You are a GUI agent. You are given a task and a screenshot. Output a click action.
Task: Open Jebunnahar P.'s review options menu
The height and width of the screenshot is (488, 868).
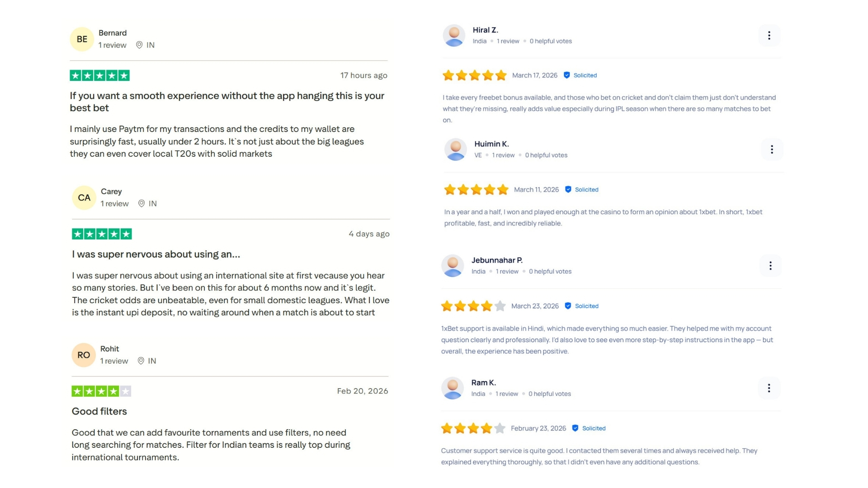tap(771, 266)
